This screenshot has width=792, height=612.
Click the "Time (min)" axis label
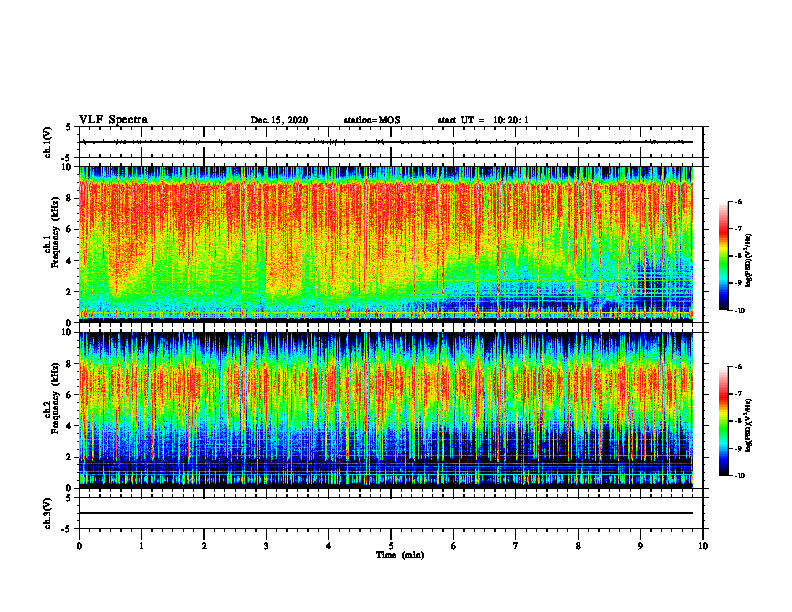[400, 555]
